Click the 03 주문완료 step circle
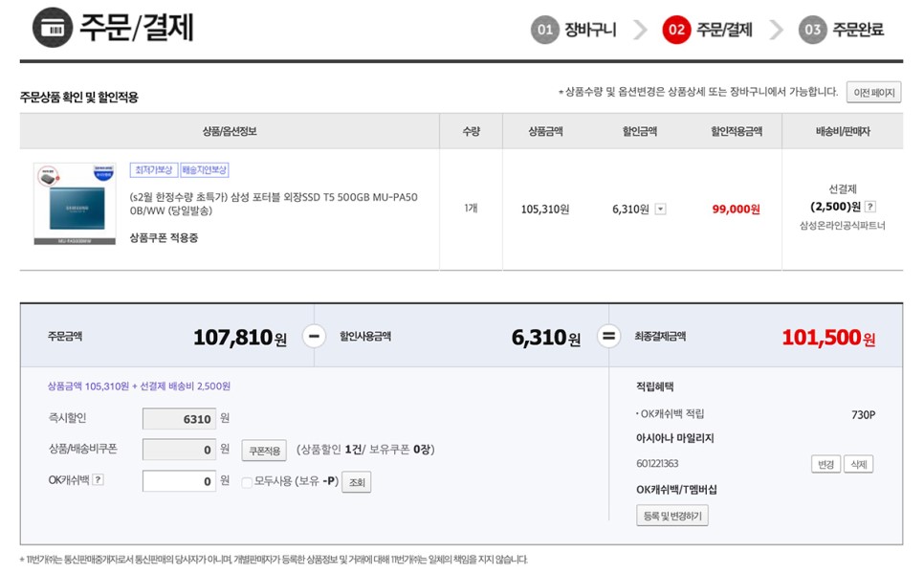The image size is (924, 574). click(813, 30)
